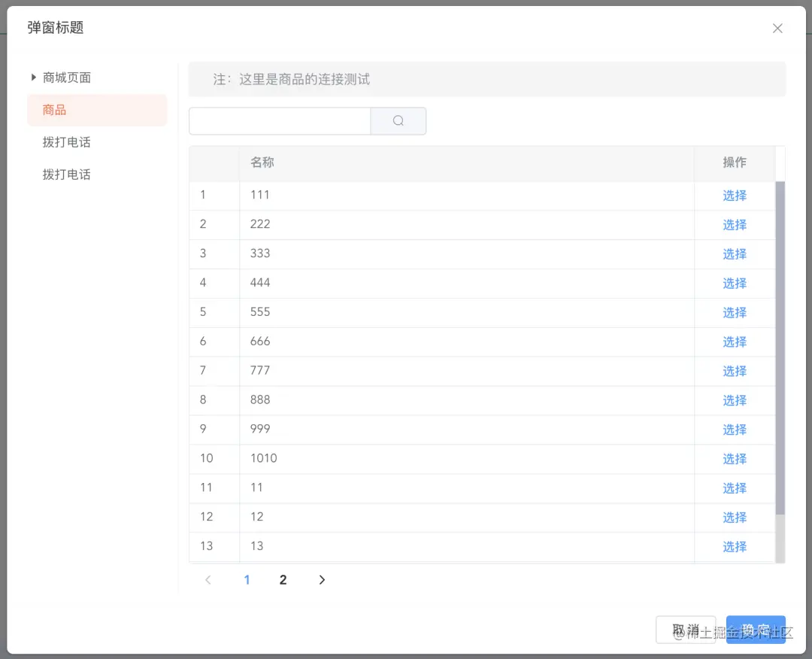Click 选择 for row 111
812x659 pixels.
(x=735, y=196)
